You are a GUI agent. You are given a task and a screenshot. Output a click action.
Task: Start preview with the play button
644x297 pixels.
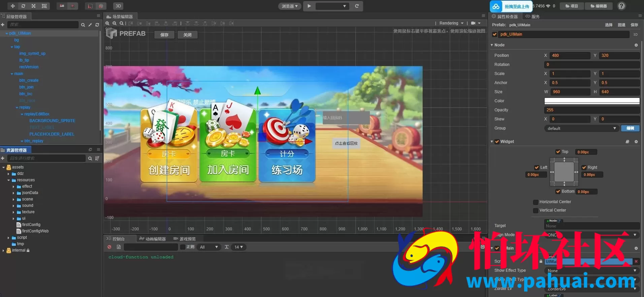309,6
